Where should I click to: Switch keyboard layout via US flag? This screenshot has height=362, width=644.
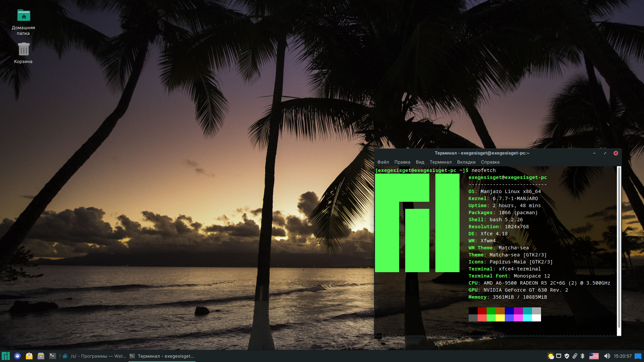594,356
